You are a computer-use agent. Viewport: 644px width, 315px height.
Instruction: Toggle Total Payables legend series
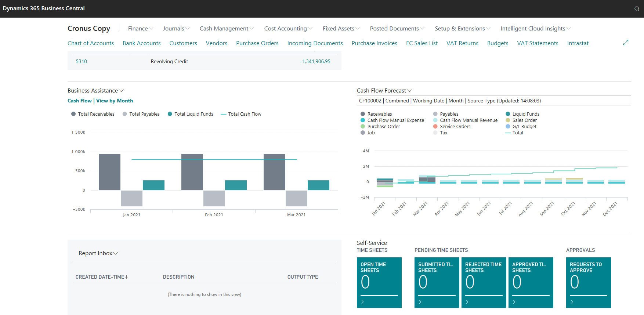pos(141,114)
